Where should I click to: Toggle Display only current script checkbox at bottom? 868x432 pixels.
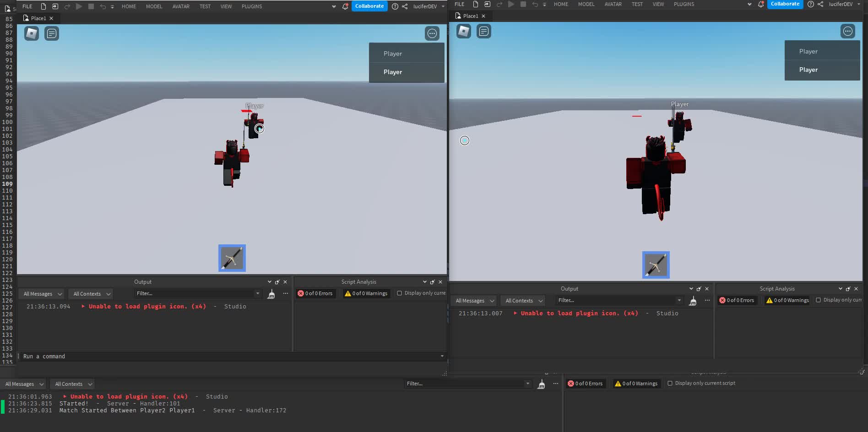pos(670,383)
